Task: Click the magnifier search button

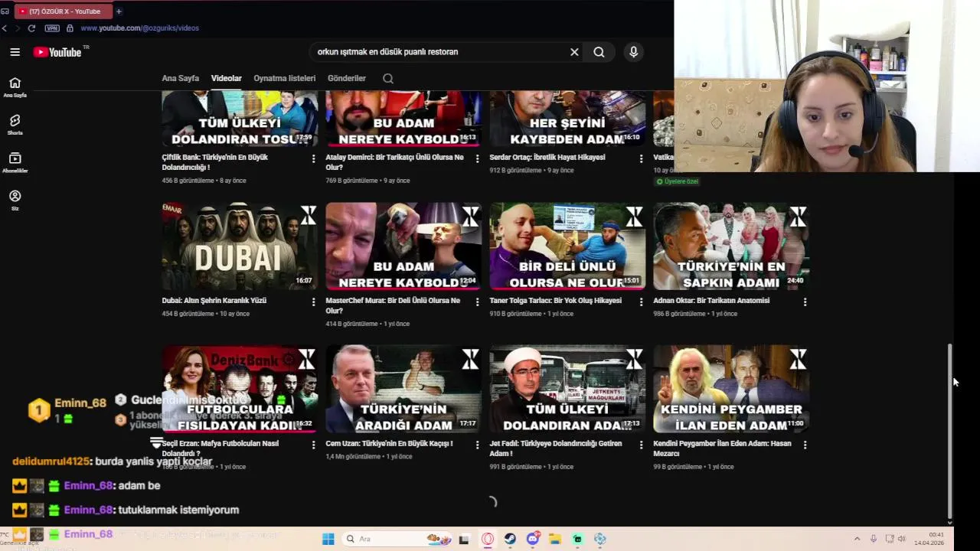Action: pyautogui.click(x=599, y=52)
